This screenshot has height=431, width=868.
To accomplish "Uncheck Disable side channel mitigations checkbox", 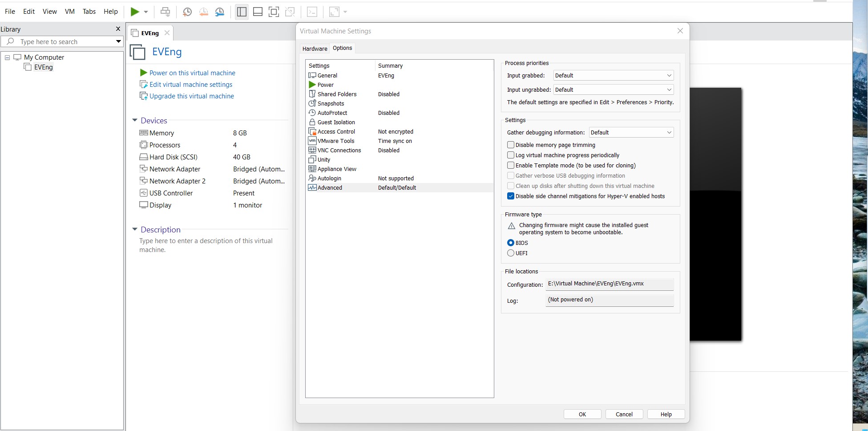I will pos(511,196).
